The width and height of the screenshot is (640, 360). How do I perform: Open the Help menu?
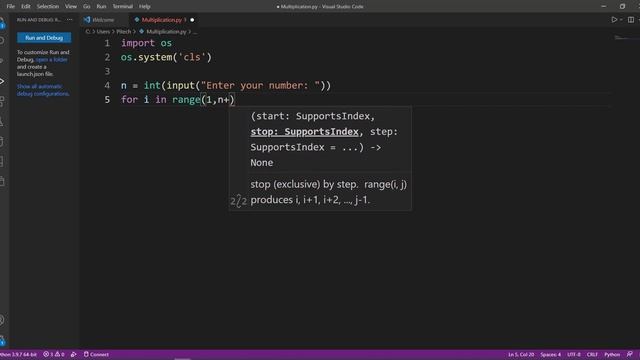(144, 7)
